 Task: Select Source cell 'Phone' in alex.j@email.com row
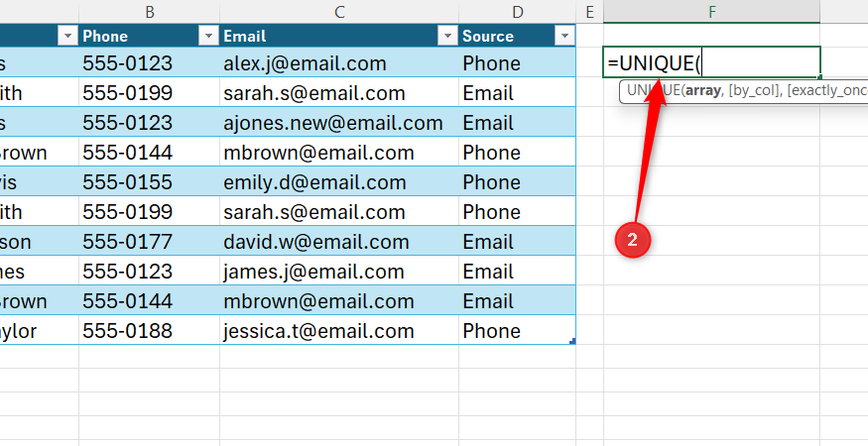[517, 62]
